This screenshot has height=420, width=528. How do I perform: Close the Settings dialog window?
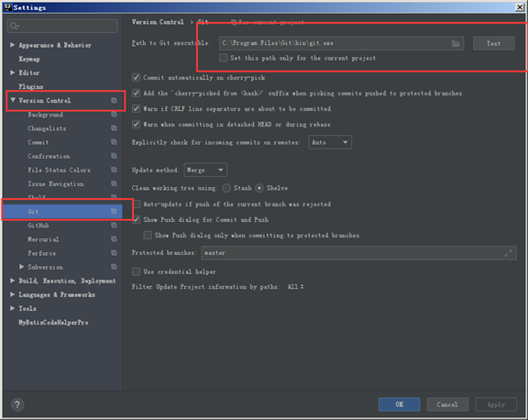[520, 7]
